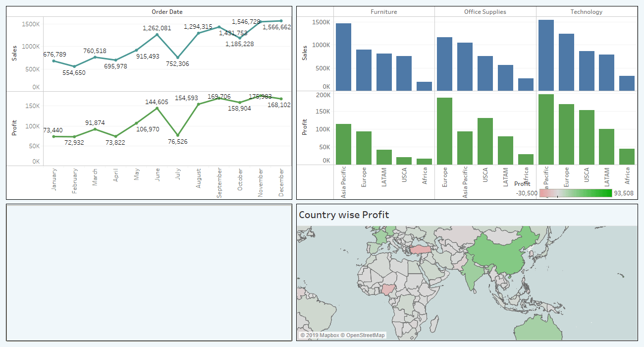Select the December profit point labeled 168,102
Screen dimensions: 644x347
click(281, 98)
